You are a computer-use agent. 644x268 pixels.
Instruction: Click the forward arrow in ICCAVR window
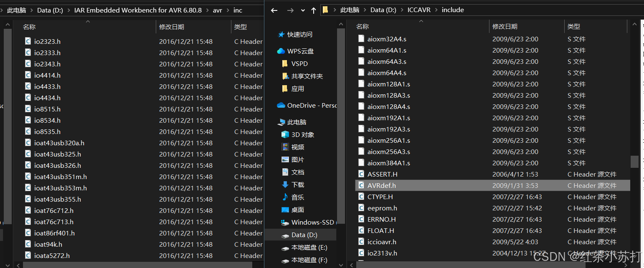tap(290, 10)
